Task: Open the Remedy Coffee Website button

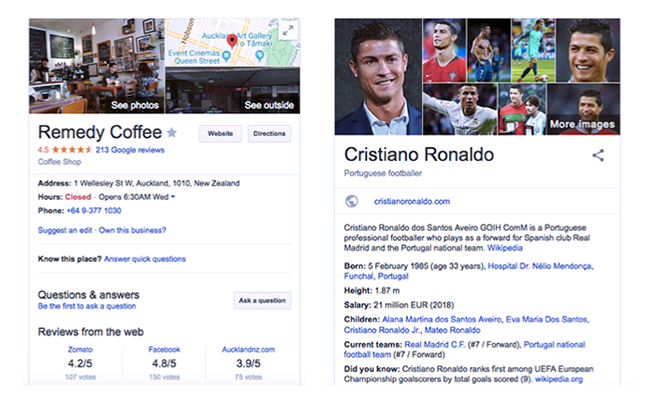Action: 220,133
